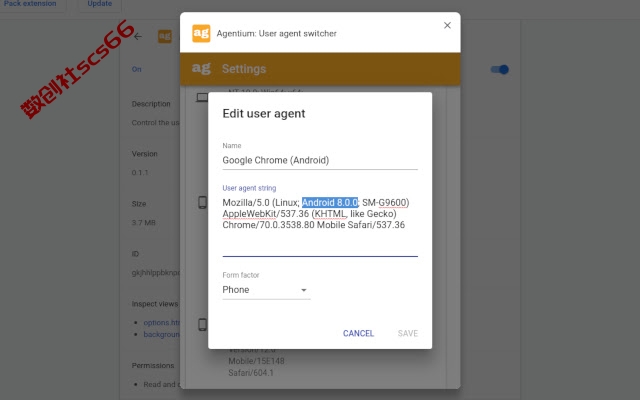Click the highlighted Android 8.0.0 text

coord(330,202)
